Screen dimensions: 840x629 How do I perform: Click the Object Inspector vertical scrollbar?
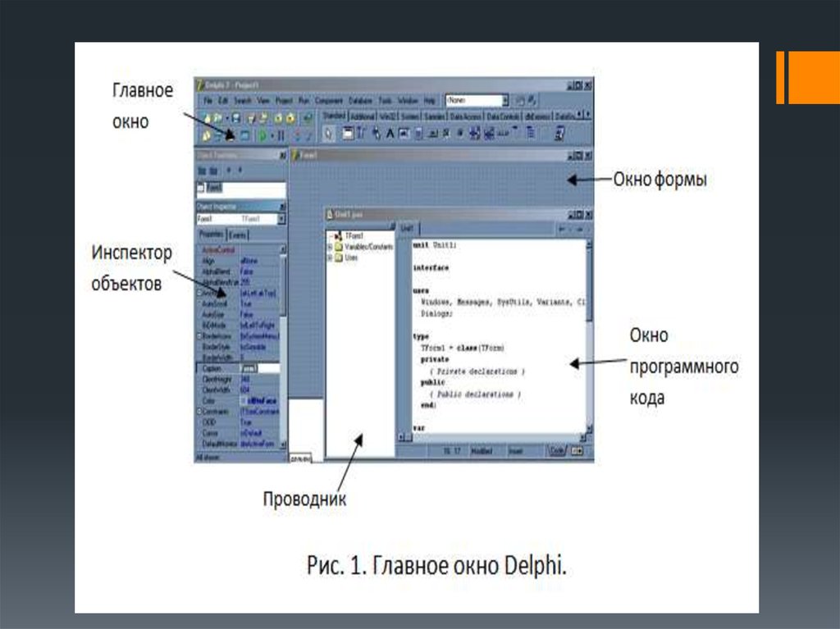pyautogui.click(x=283, y=346)
